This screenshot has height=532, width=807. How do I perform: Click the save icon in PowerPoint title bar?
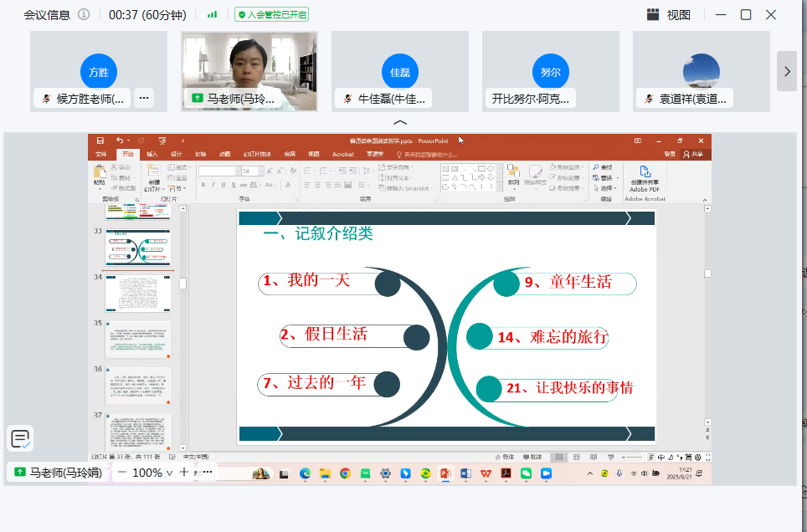click(100, 141)
